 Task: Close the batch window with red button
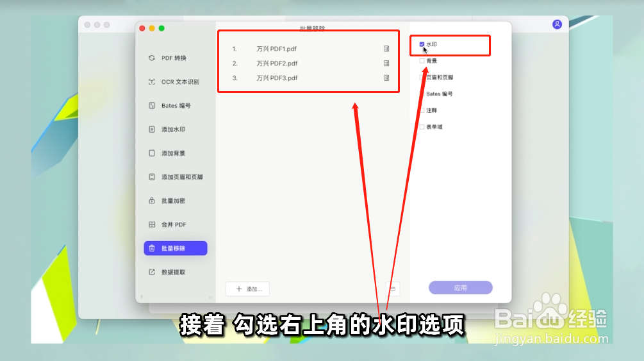pos(142,28)
